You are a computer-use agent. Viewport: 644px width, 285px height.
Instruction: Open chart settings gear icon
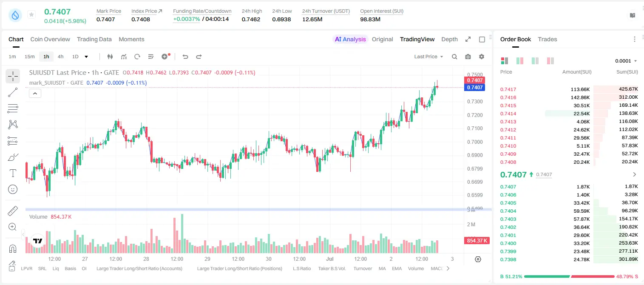click(x=482, y=57)
